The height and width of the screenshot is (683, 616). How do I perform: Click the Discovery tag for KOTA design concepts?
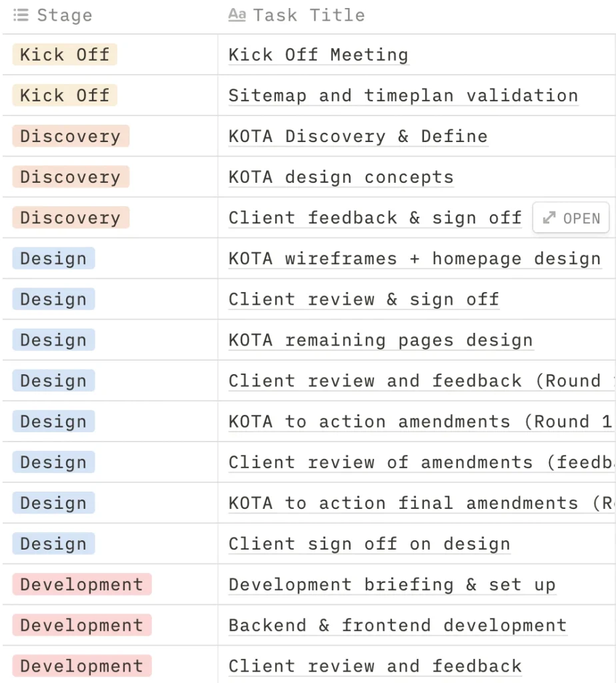click(x=71, y=177)
